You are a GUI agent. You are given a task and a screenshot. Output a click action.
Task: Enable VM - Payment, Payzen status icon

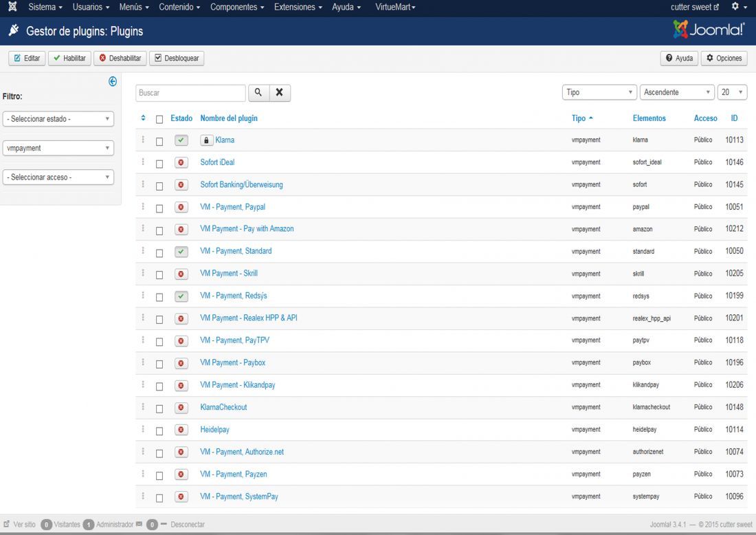(x=181, y=474)
